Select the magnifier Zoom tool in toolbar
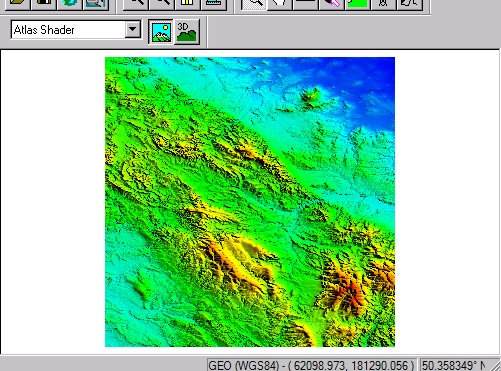 click(254, 4)
